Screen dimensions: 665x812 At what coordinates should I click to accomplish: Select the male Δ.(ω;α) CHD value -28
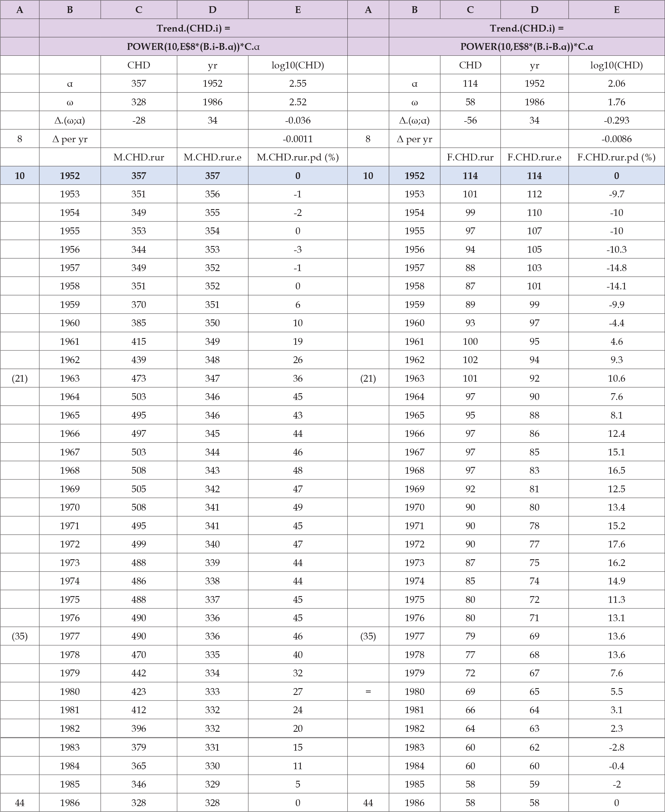point(139,120)
